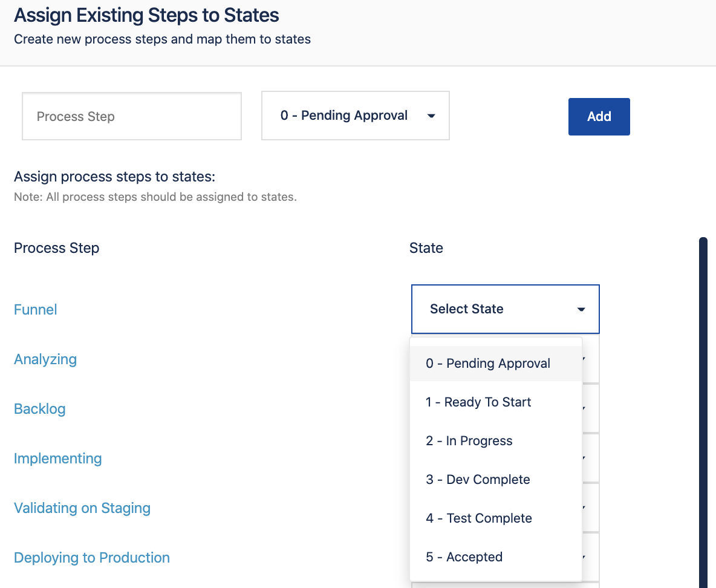Click the vertical scrollbar of the steps list
This screenshot has width=716, height=588.
703,412
